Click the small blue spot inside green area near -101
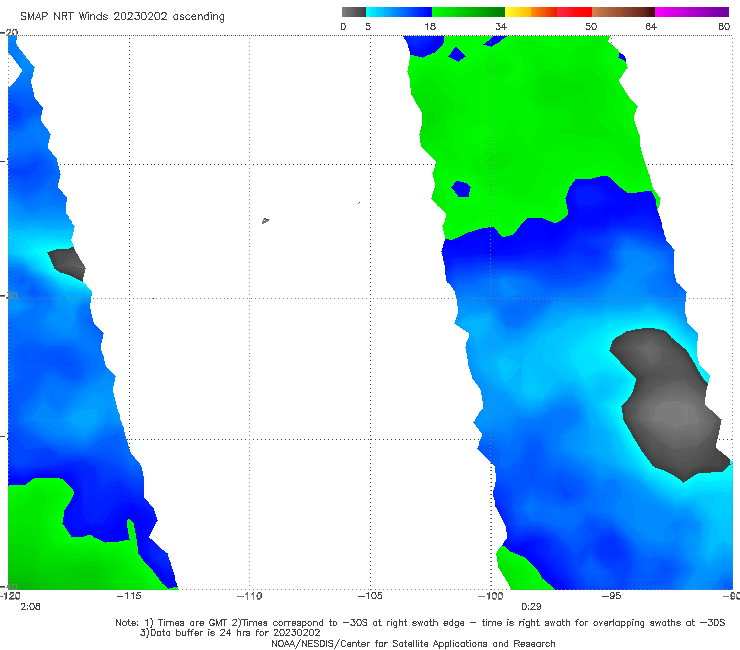Viewport: 740px width, 650px height. coord(461,189)
